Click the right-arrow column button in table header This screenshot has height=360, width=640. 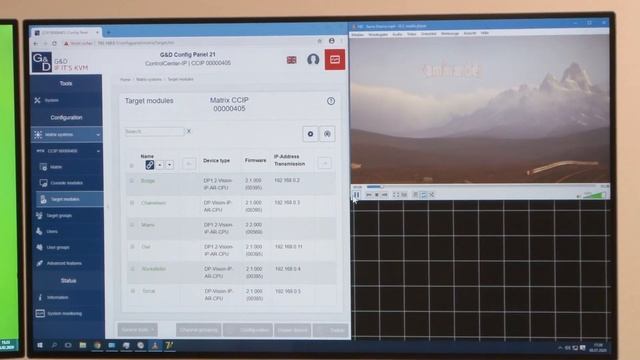[325, 164]
